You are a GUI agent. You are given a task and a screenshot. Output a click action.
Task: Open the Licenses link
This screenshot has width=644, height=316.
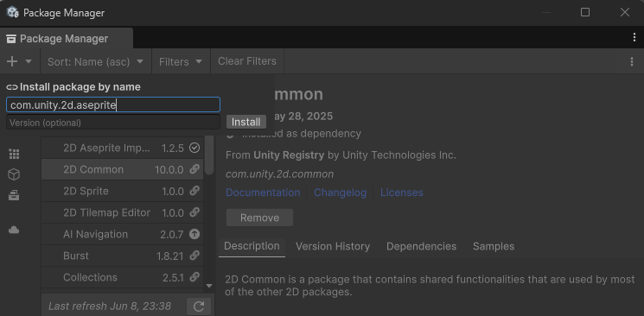point(402,193)
